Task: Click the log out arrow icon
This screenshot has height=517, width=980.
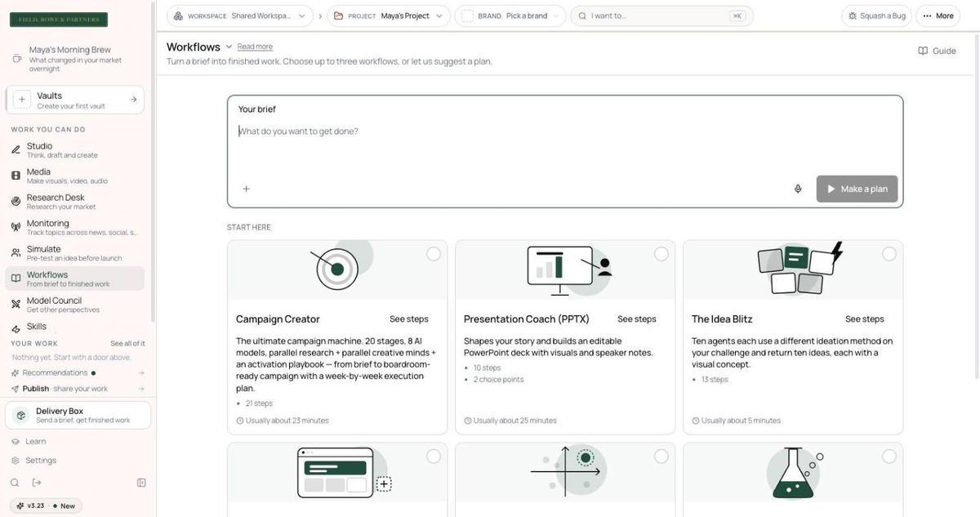Action: (x=37, y=483)
